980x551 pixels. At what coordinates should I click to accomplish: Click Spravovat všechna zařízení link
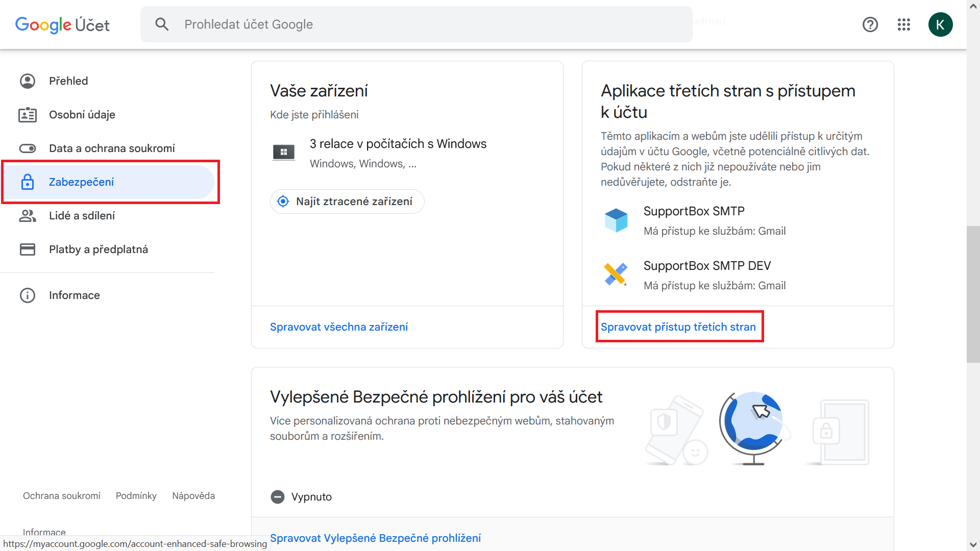(x=339, y=327)
